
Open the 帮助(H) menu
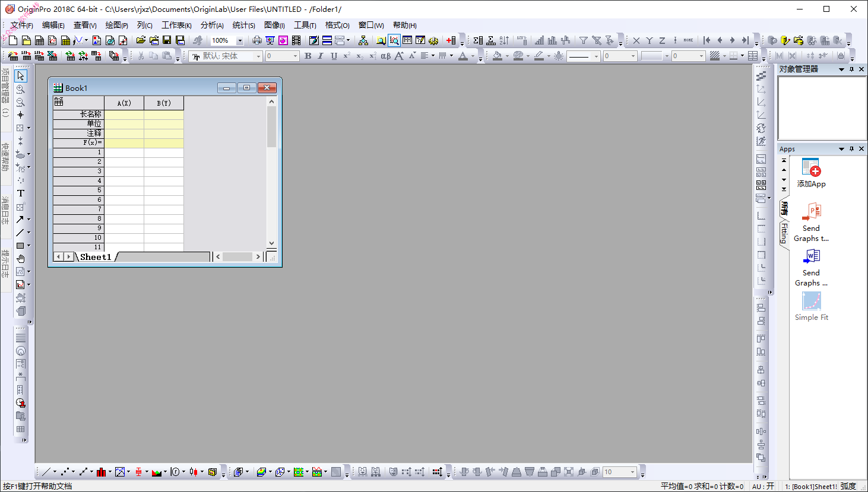pyautogui.click(x=405, y=25)
